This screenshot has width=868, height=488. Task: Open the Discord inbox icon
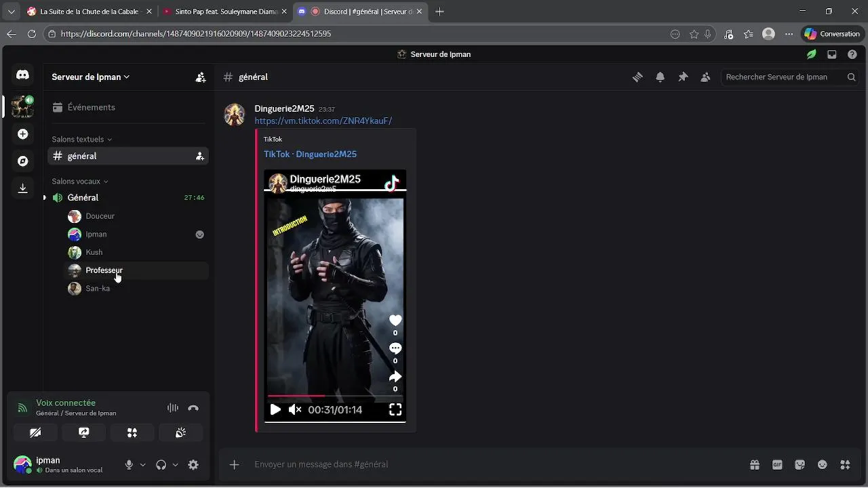(832, 54)
